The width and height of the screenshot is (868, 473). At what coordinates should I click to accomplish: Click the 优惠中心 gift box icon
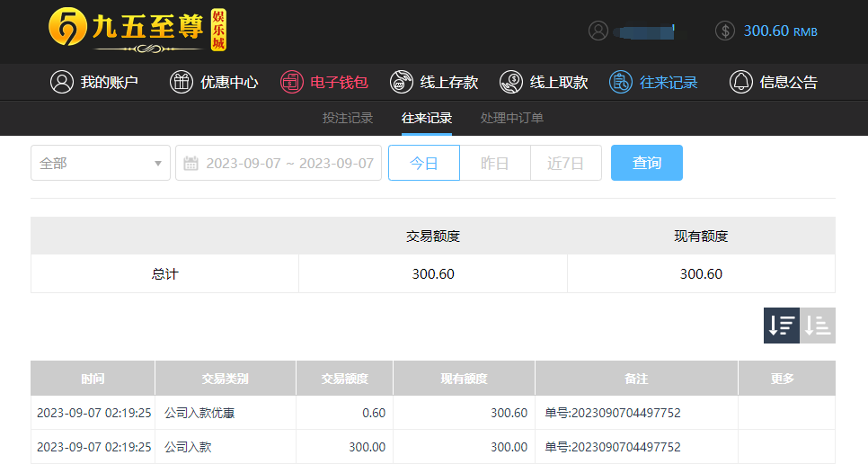[181, 82]
